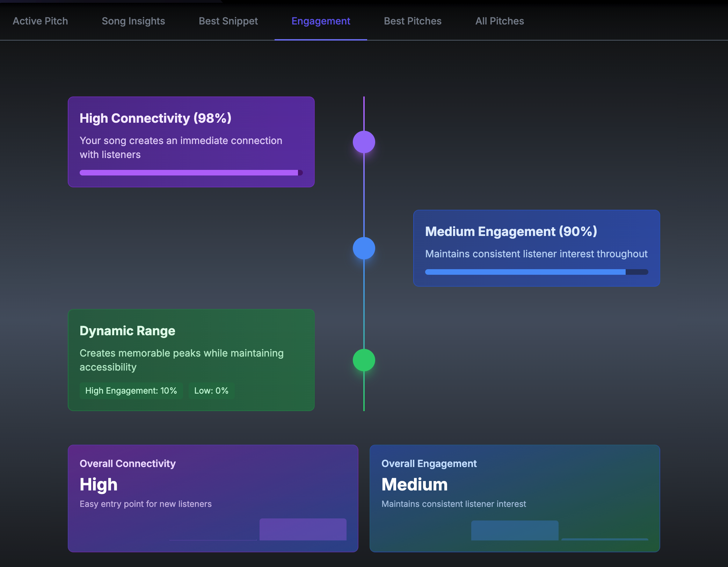This screenshot has width=728, height=567.
Task: Select the Low: 0% badge
Action: [x=211, y=391]
